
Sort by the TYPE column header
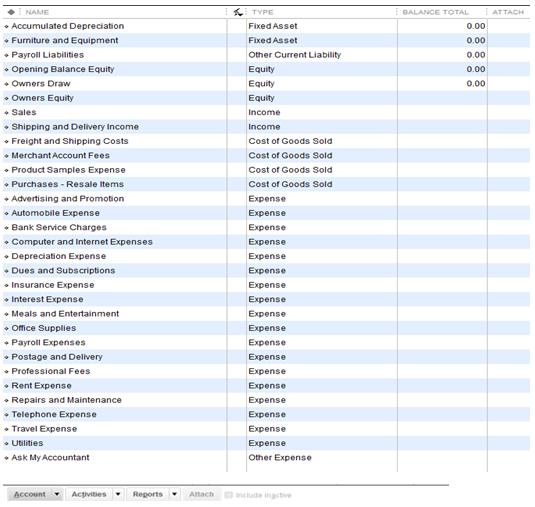262,12
